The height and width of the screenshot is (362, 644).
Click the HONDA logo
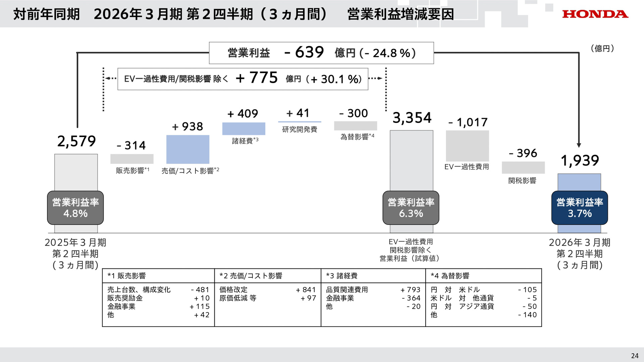tap(595, 14)
